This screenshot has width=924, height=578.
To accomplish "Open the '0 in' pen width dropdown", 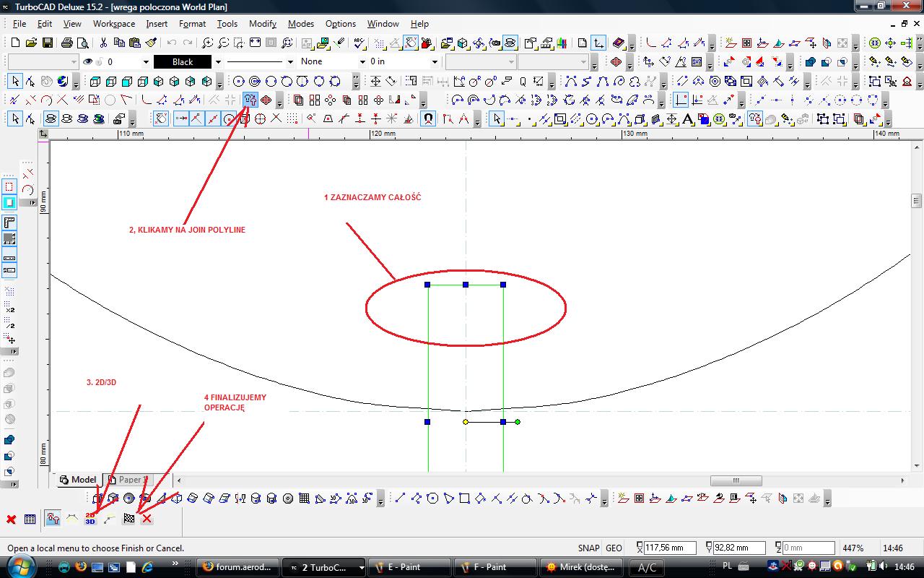I will point(435,62).
